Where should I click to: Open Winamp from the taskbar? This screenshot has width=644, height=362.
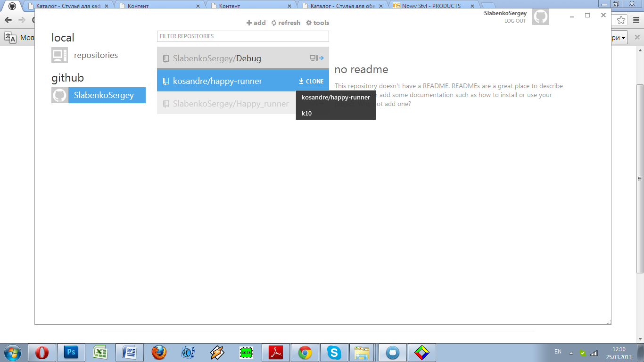click(217, 353)
